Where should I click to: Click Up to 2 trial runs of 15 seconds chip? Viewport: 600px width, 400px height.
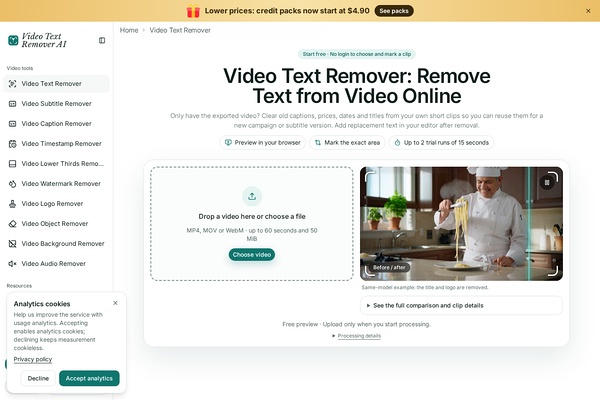tap(442, 142)
